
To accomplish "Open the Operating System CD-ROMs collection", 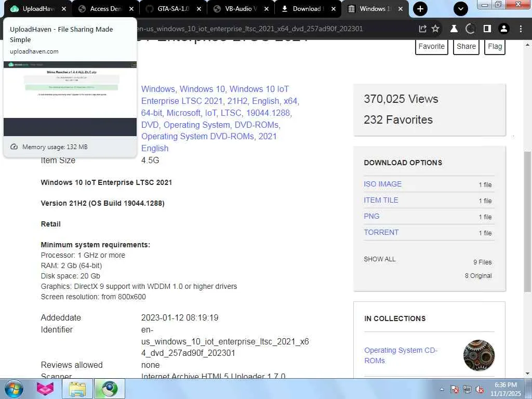I will tap(401, 355).
